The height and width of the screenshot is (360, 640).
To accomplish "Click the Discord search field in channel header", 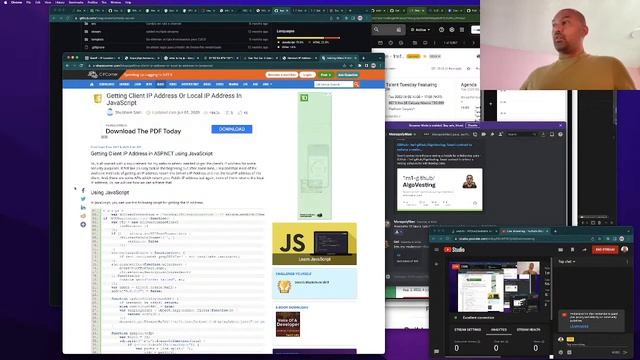I will pos(522,134).
